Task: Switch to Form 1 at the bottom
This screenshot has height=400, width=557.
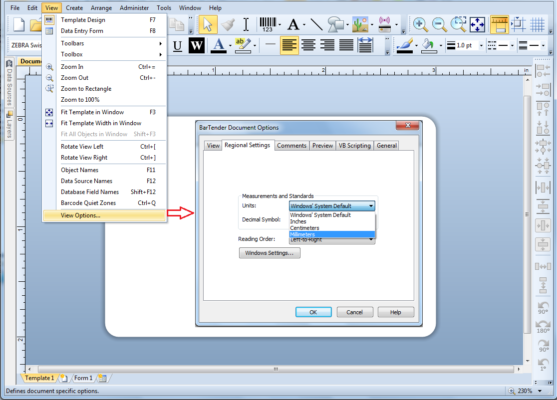Action: [83, 378]
